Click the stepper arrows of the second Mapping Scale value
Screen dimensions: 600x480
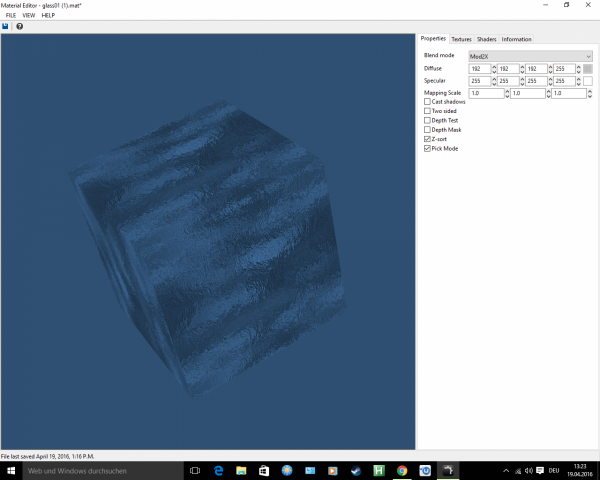coord(548,93)
